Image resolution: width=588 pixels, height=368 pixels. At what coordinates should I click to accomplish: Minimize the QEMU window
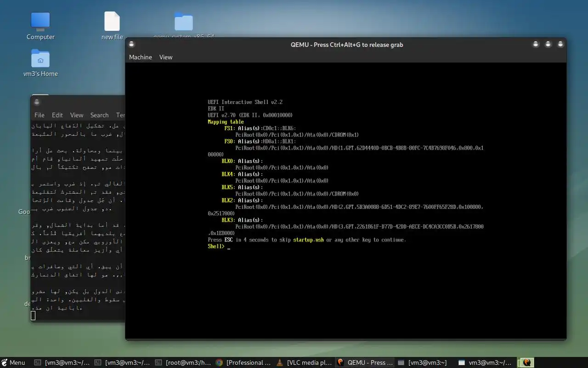point(536,44)
